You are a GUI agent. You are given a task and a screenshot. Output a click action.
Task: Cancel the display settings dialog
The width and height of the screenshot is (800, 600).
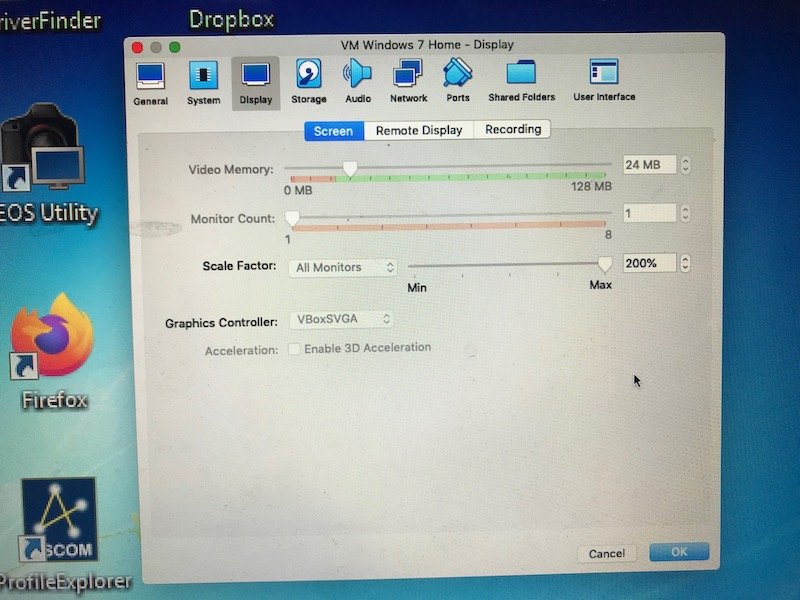tap(607, 554)
